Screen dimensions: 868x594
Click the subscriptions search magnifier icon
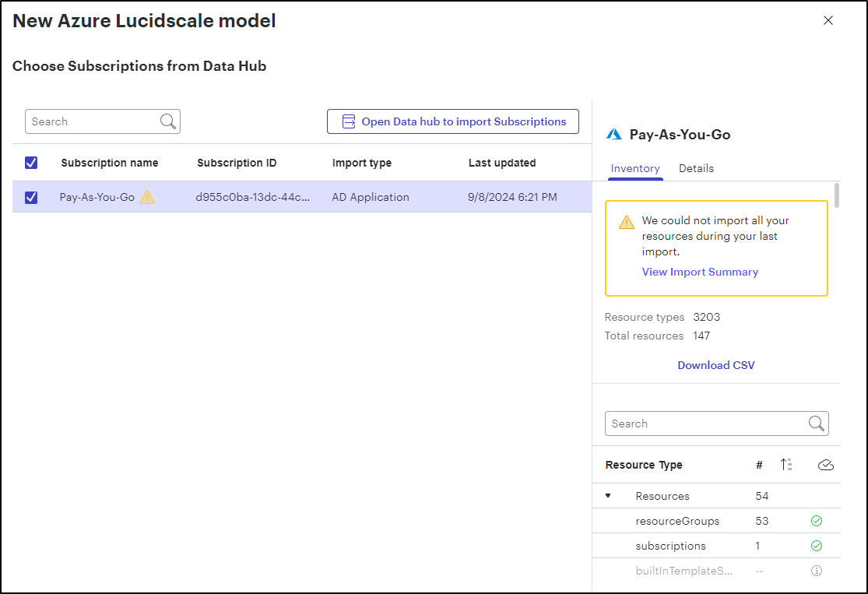click(x=167, y=121)
